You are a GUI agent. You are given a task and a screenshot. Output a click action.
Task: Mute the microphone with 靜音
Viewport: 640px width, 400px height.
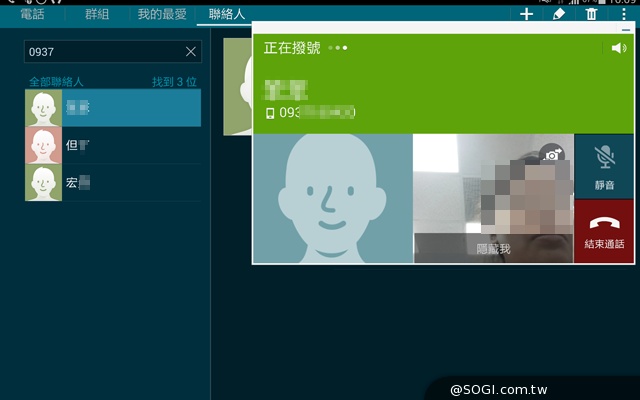click(x=604, y=167)
